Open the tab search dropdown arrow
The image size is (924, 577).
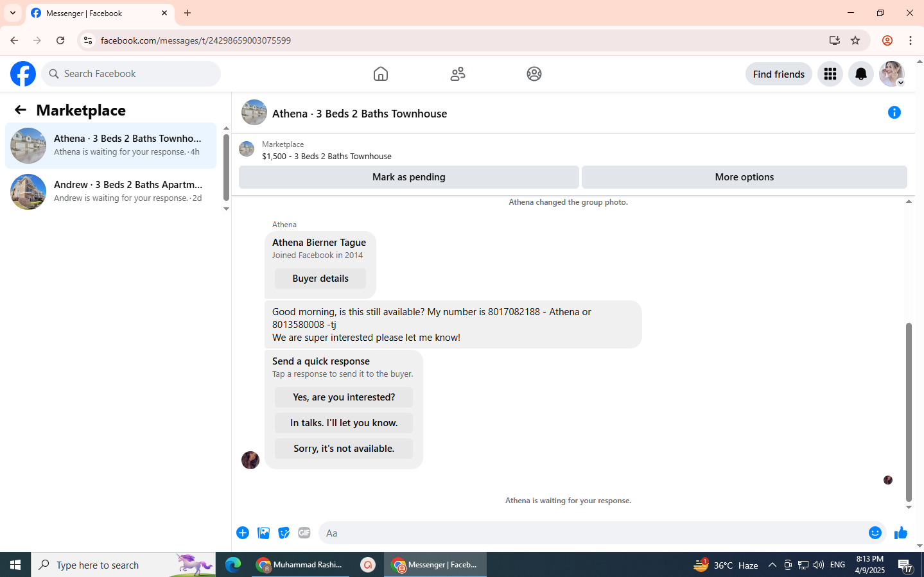click(x=13, y=13)
